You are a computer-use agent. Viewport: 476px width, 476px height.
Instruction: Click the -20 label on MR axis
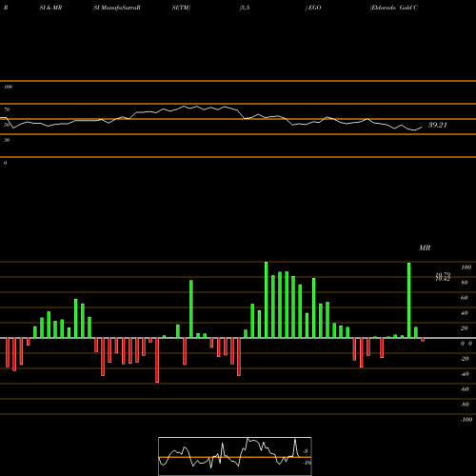coord(465,359)
